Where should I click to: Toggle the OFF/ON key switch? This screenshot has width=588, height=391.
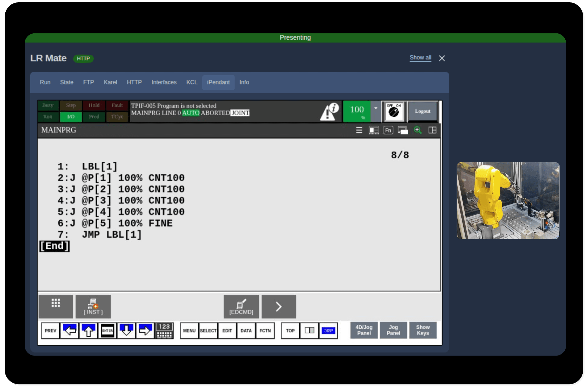(393, 111)
